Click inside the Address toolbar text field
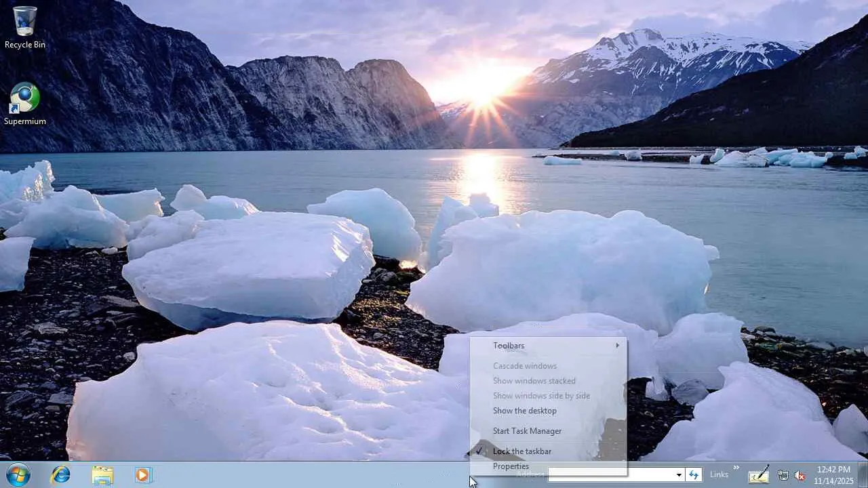Screen dimensions: 868x488 point(610,474)
